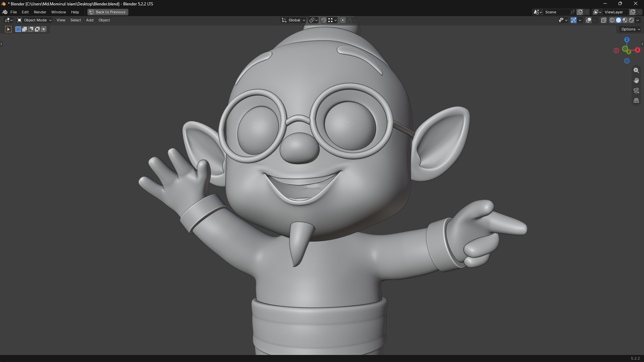Open the Render menu

[x=40, y=12]
